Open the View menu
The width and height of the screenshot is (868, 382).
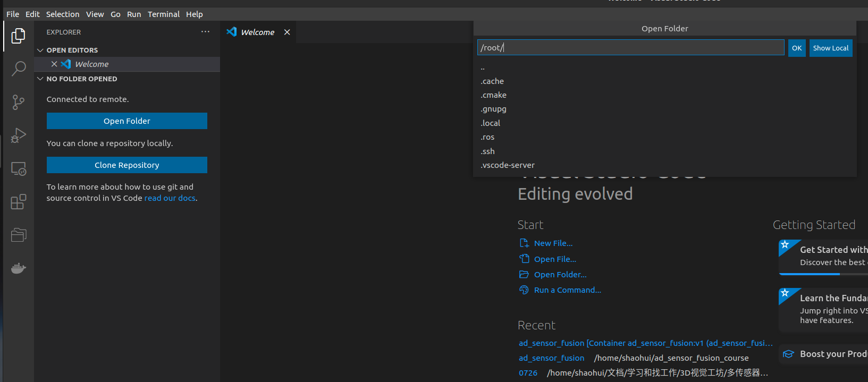95,14
